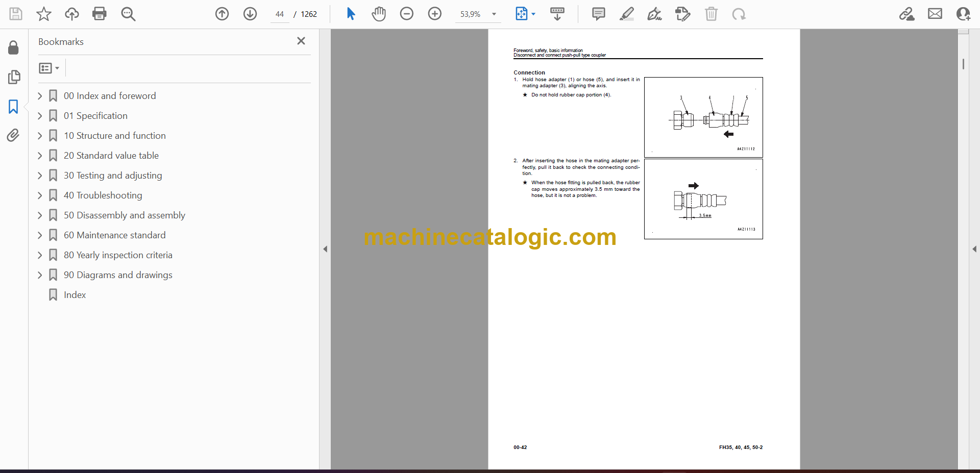Screen dimensions: 980x473
Task: Zoom out with the minus button
Action: coord(407,14)
